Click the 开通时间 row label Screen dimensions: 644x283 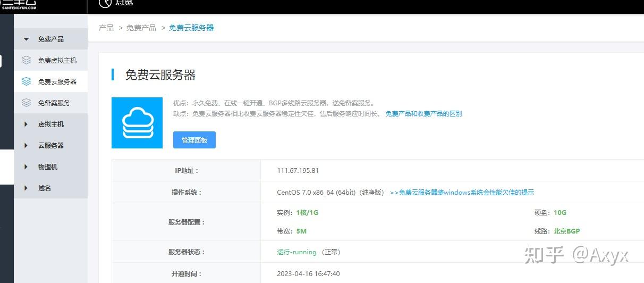coord(187,274)
